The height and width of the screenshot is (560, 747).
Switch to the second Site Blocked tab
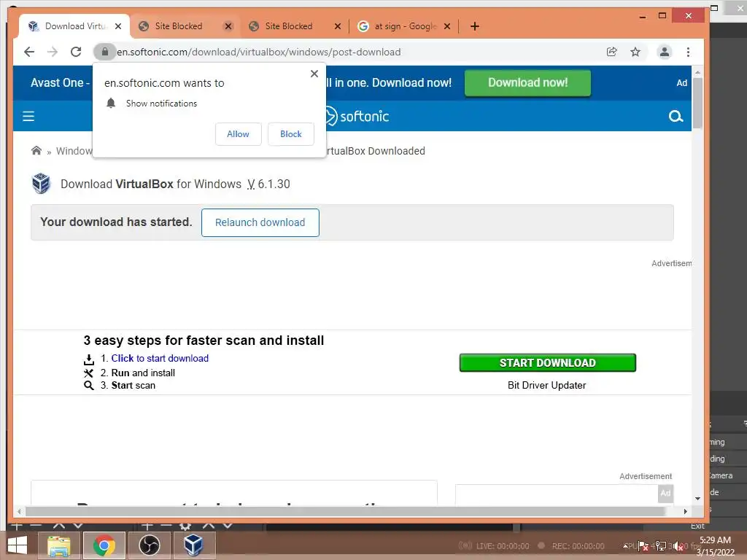pyautogui.click(x=289, y=26)
